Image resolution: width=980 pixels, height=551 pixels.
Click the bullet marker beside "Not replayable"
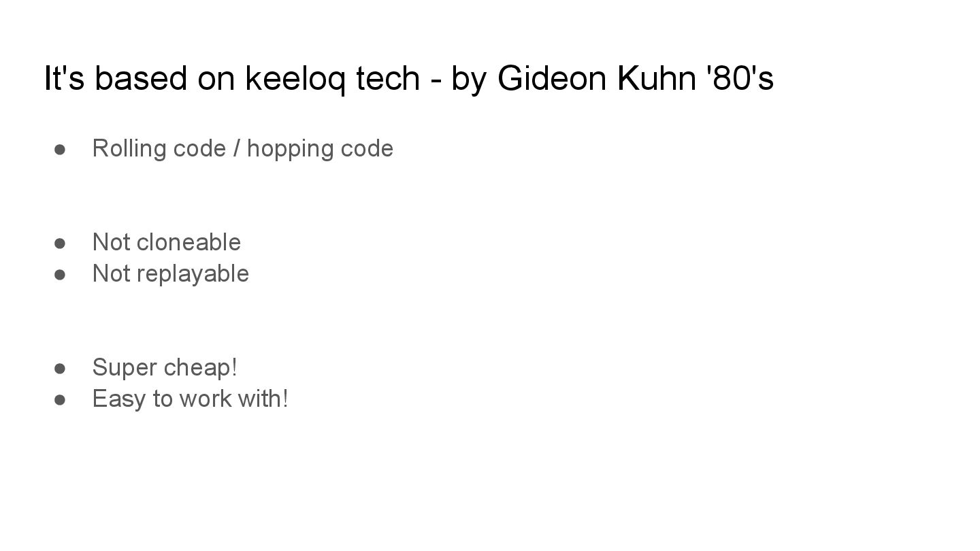pyautogui.click(x=60, y=274)
